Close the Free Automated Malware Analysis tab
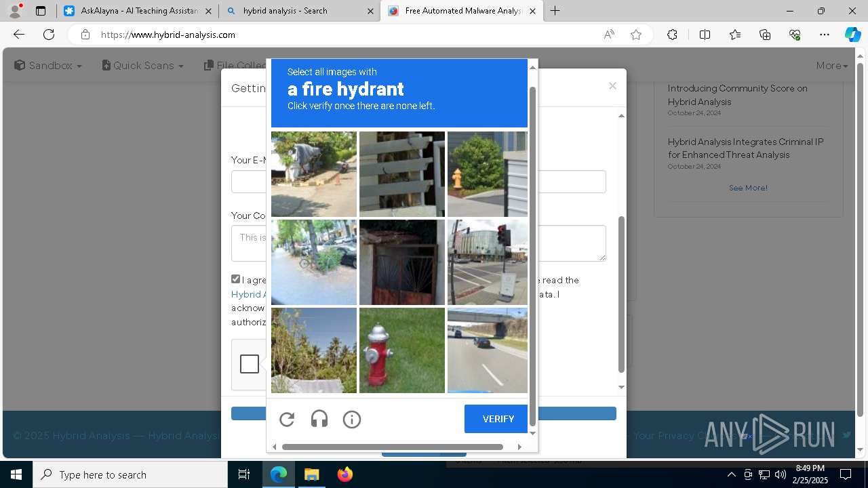The image size is (868, 488). coord(532,11)
